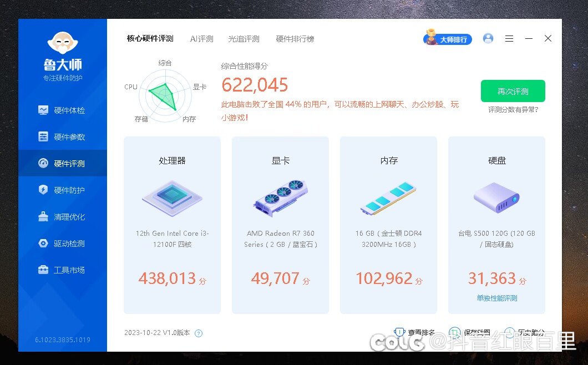Screen dimensions: 588x365
Task: Switch to the 光追评测 tab
Action: tap(244, 39)
